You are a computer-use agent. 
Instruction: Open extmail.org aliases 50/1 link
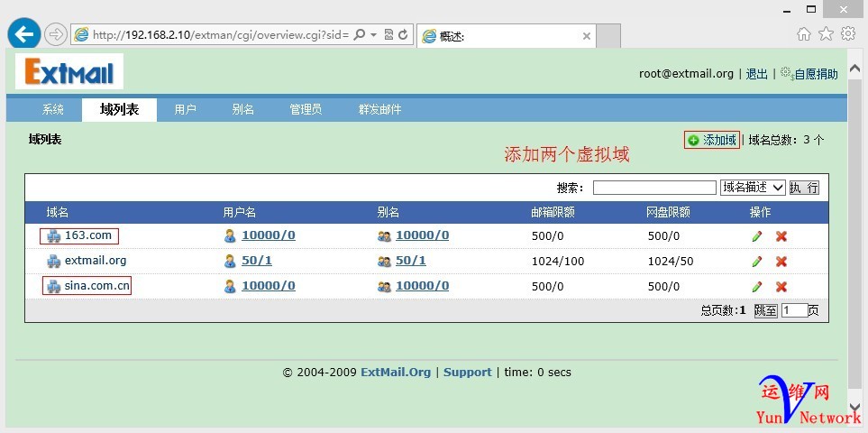pos(411,260)
